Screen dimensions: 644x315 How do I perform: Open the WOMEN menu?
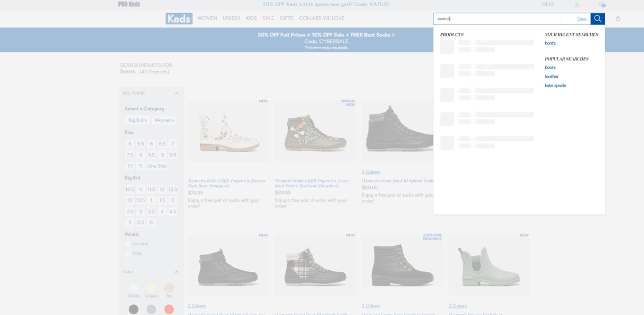click(207, 18)
